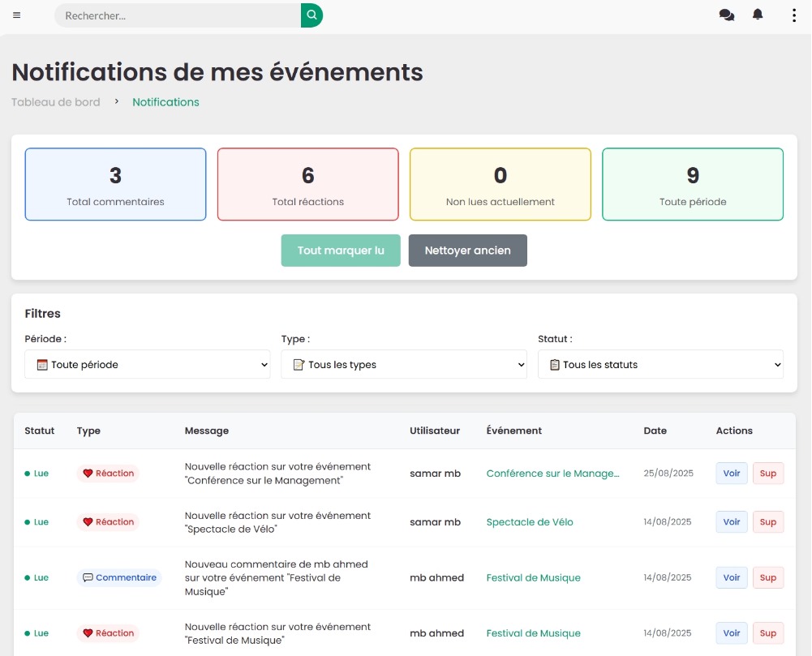Click samar mb in the Spectacle de Vélo row
812x656 pixels.
coord(435,522)
